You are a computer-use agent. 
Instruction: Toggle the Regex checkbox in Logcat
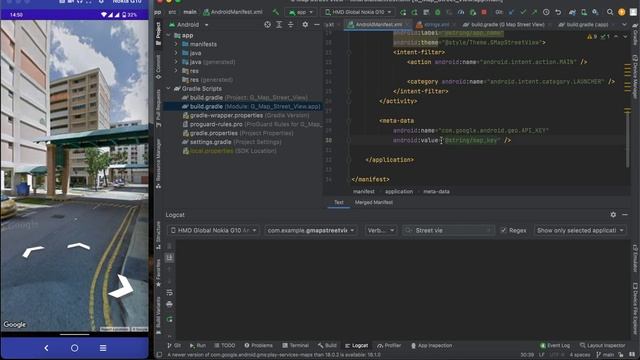(x=503, y=230)
